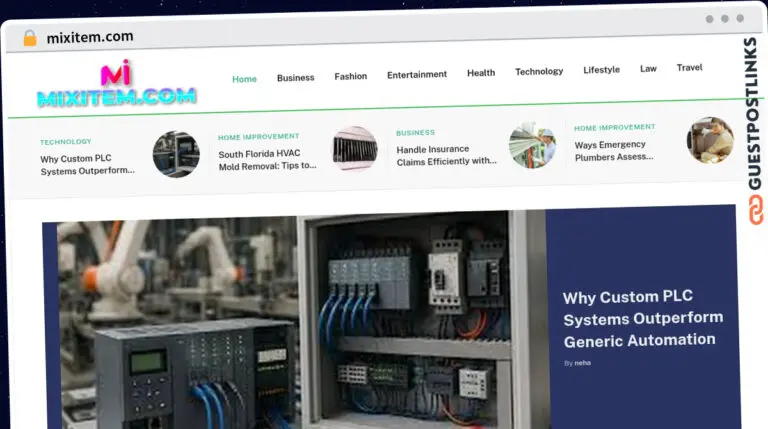768x429 pixels.
Task: Visit the Health category
Action: tap(481, 72)
